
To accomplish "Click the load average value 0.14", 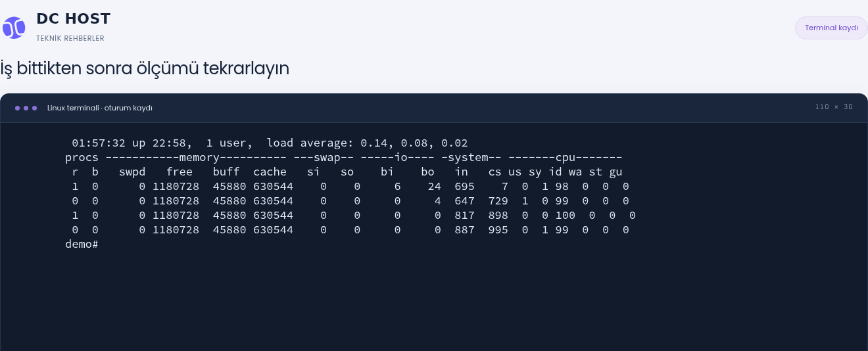I will tap(374, 143).
